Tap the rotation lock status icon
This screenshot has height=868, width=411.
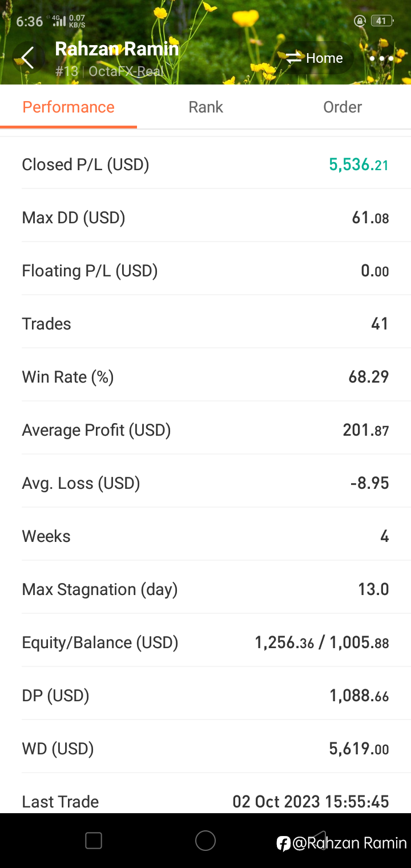point(360,21)
